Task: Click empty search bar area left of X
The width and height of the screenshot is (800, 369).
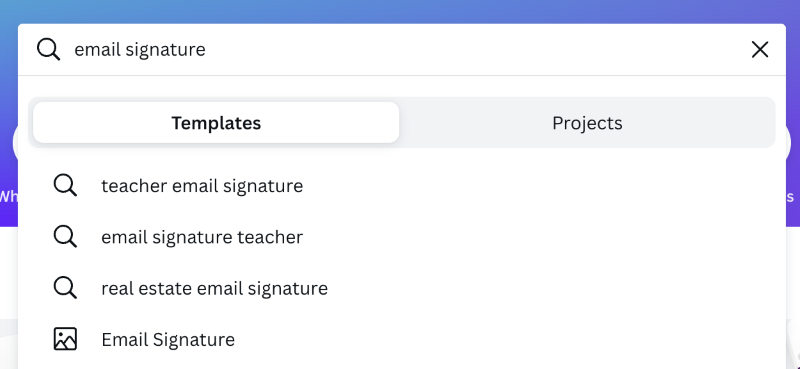Action: (474, 50)
